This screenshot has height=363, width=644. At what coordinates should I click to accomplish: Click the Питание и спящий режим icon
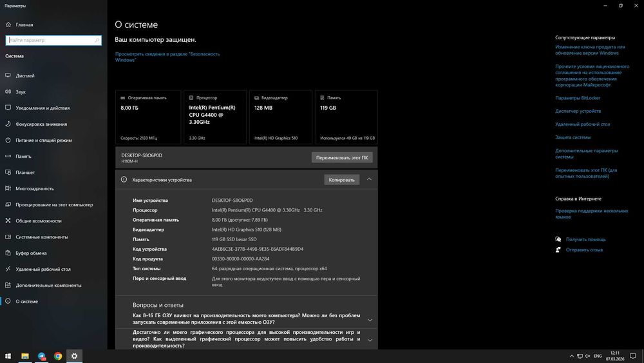(8, 140)
